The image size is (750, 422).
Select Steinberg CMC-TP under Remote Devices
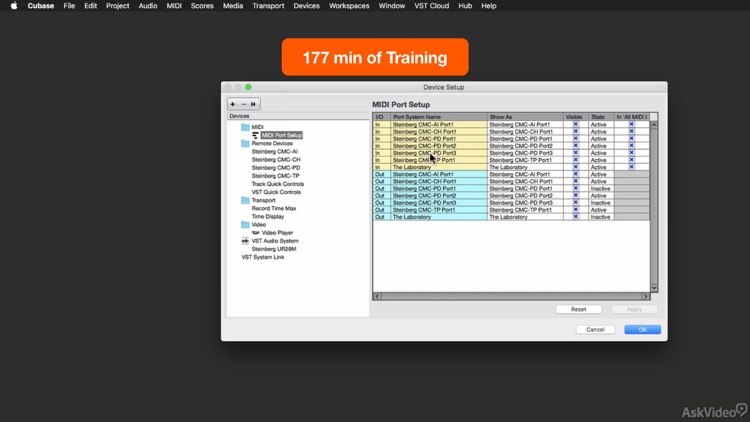276,176
